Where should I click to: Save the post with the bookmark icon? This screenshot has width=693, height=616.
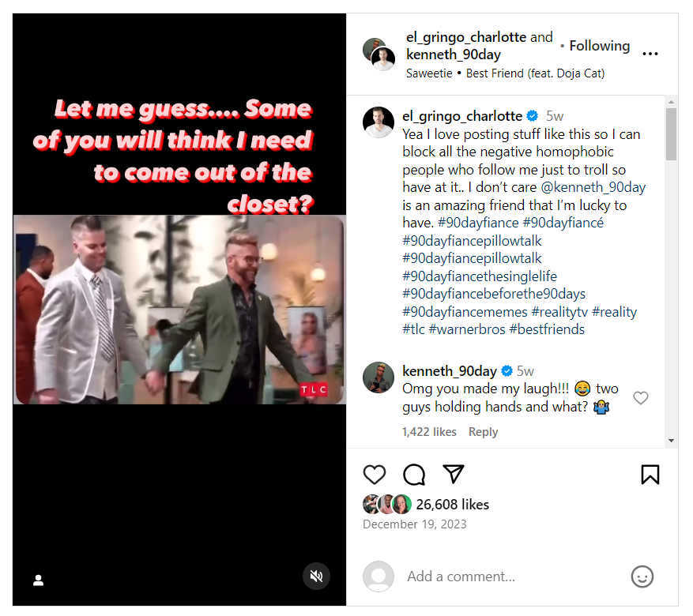click(x=650, y=475)
